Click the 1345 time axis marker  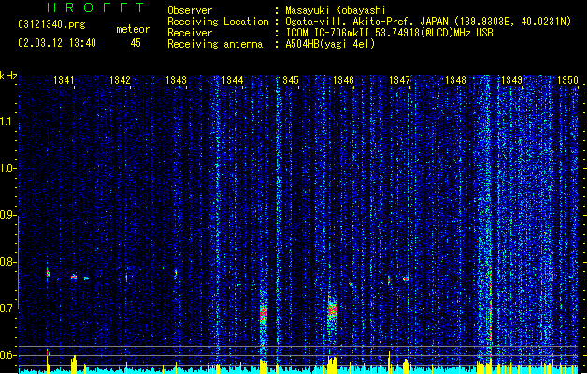tap(288, 79)
